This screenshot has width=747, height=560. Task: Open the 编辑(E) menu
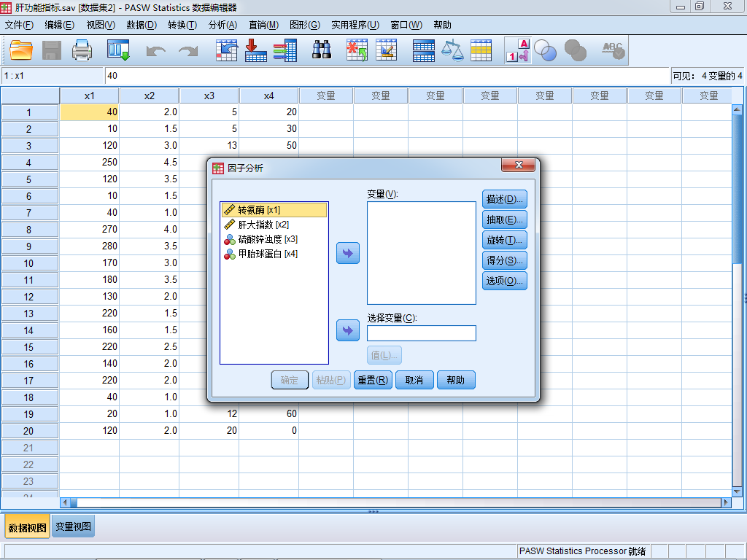click(x=60, y=26)
